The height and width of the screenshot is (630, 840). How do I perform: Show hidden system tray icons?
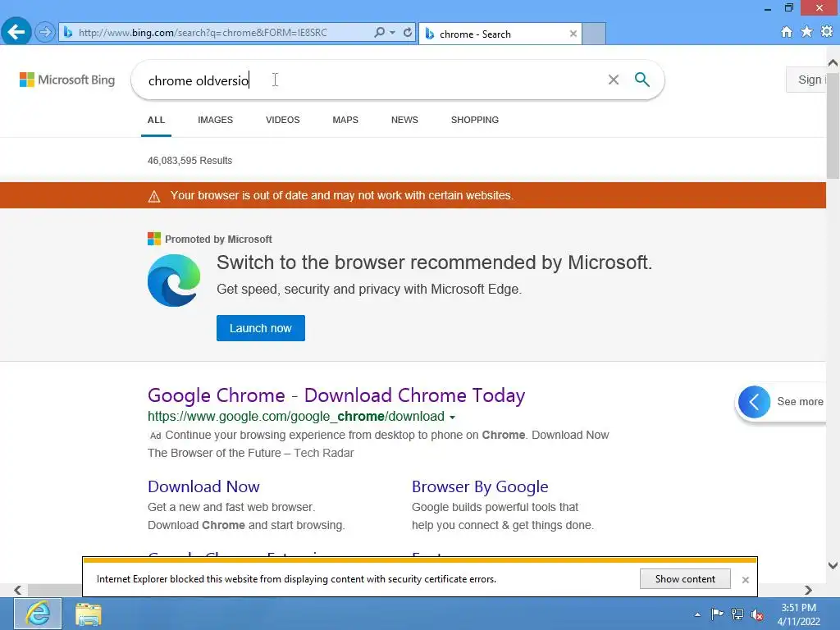pyautogui.click(x=697, y=614)
